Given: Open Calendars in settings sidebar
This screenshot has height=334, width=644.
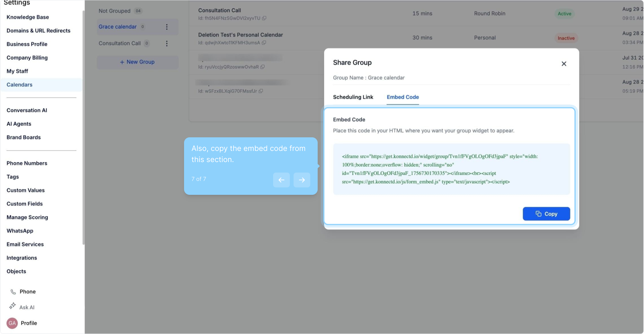Looking at the screenshot, I should point(19,85).
